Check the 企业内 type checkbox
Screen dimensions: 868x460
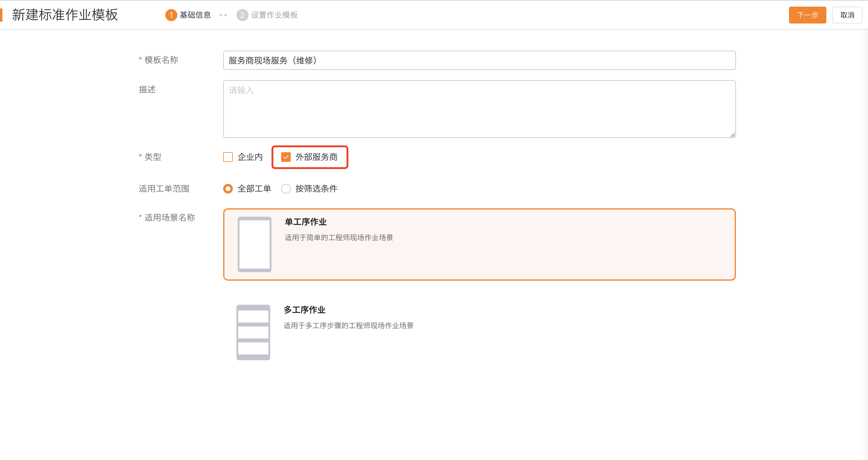(x=228, y=157)
